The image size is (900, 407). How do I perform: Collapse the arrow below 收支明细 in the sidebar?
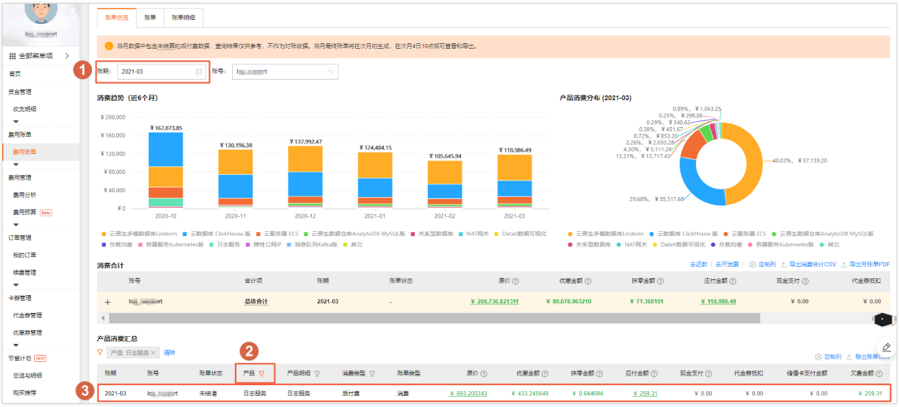click(x=16, y=121)
